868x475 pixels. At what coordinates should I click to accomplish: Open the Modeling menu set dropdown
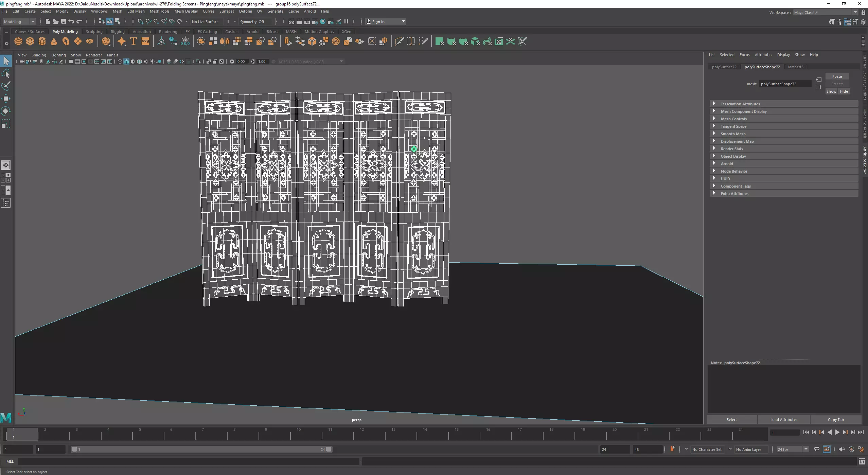19,21
